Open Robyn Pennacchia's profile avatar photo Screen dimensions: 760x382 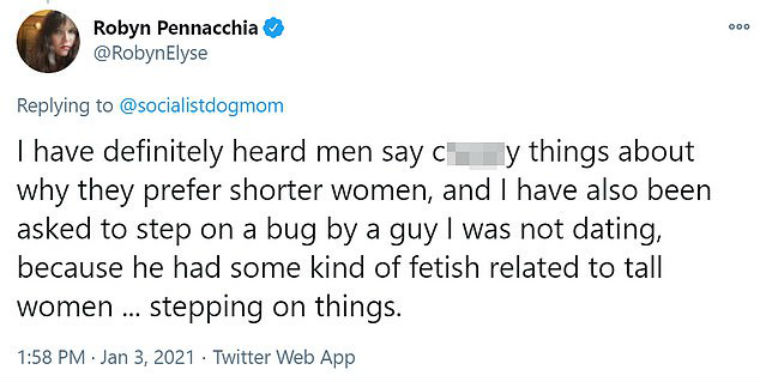point(48,41)
